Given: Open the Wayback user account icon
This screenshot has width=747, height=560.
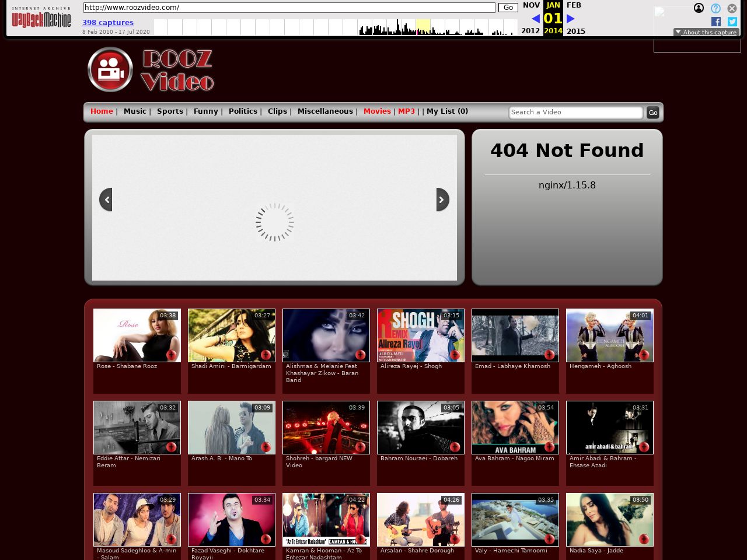Looking at the screenshot, I should point(699,8).
